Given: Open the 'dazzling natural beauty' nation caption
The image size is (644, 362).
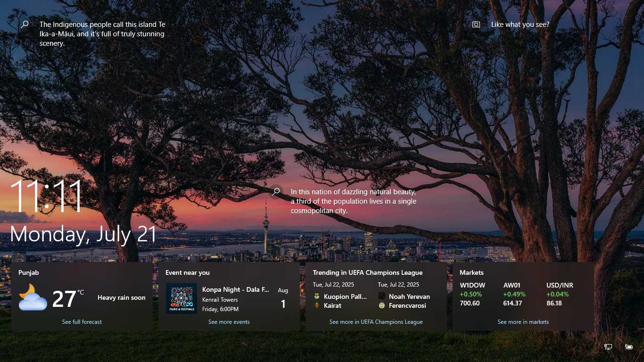Looking at the screenshot, I should [354, 201].
